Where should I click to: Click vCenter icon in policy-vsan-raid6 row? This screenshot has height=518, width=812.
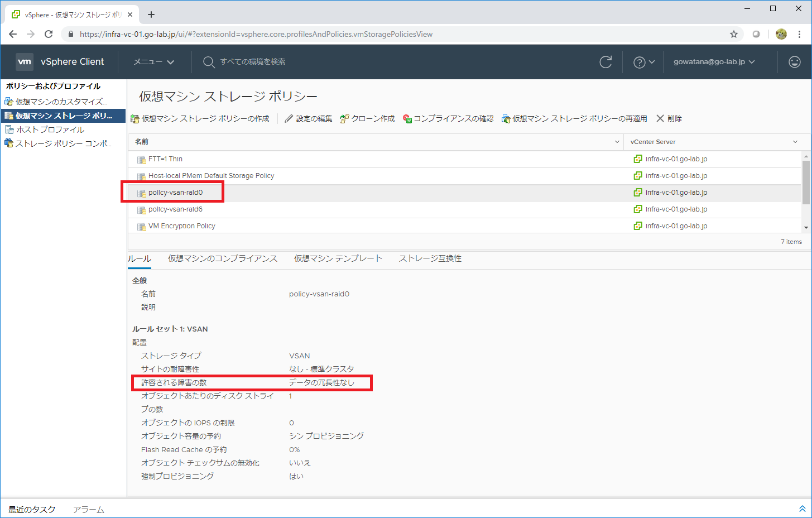[638, 209]
